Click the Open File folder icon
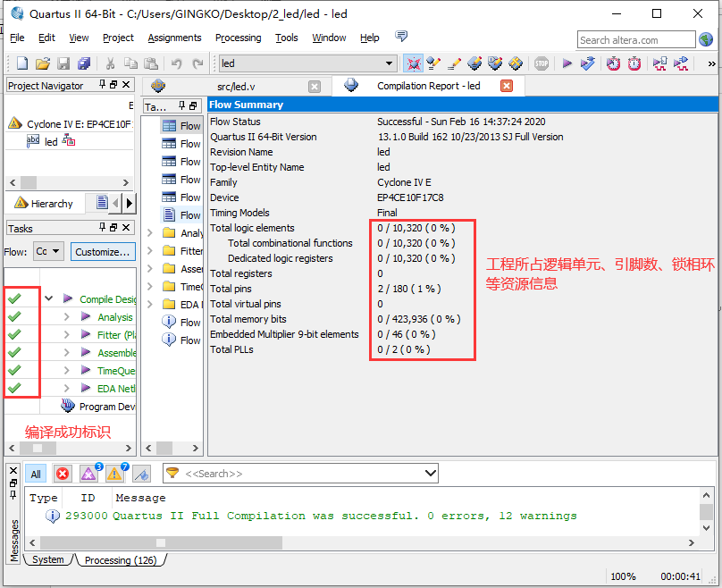722x588 pixels. (x=43, y=63)
